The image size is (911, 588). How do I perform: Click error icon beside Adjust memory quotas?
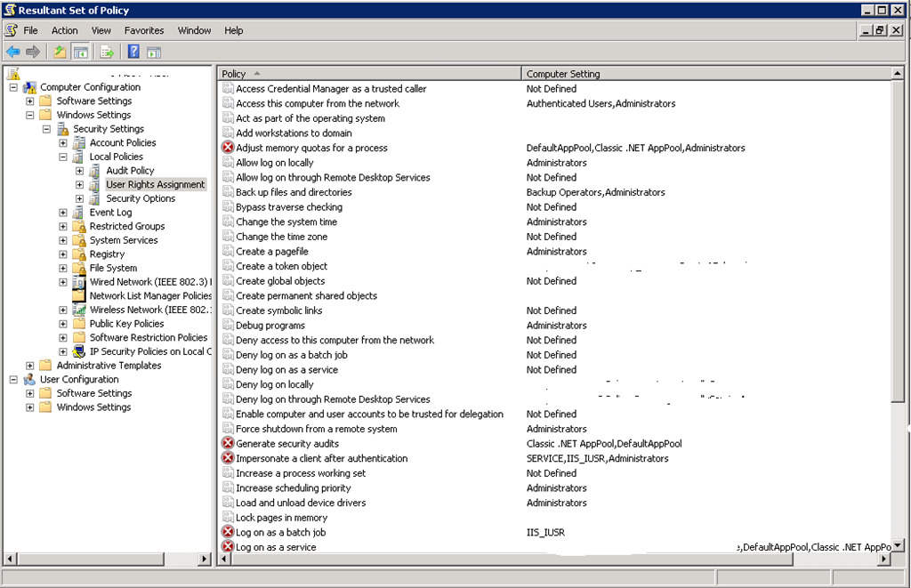pyautogui.click(x=228, y=148)
